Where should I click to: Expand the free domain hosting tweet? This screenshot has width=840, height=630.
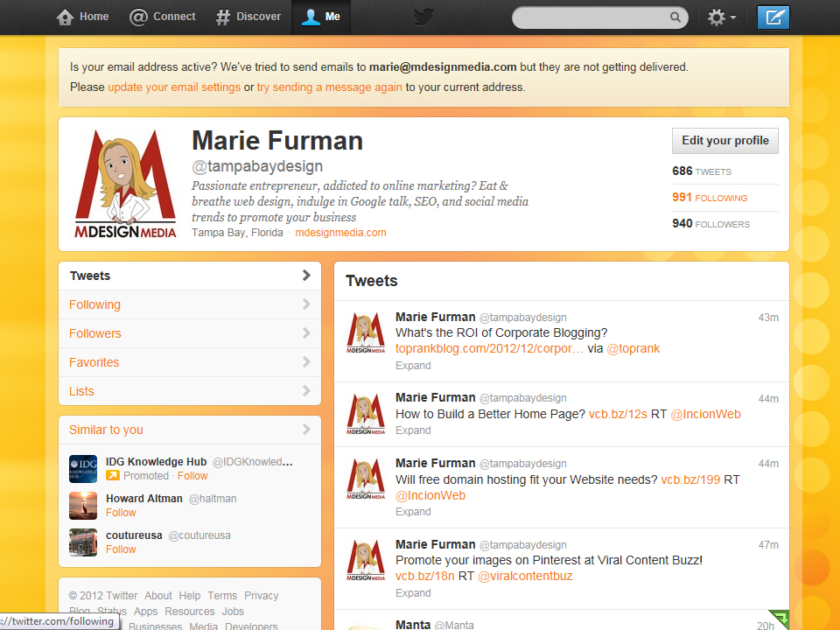(413, 512)
